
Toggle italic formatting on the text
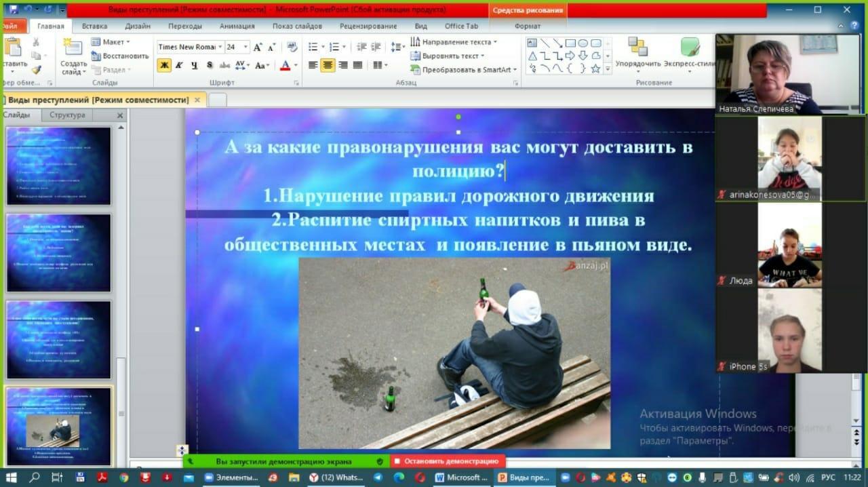(179, 65)
